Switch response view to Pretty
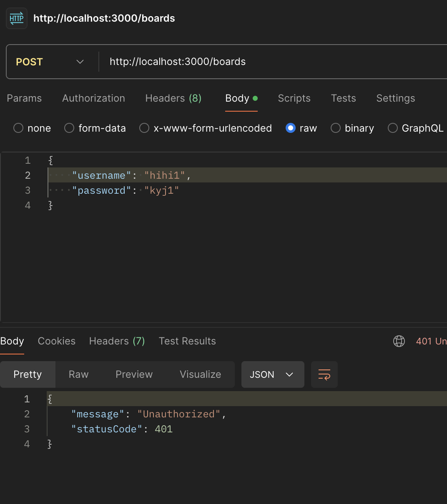Viewport: 447px width, 504px height. [x=28, y=374]
